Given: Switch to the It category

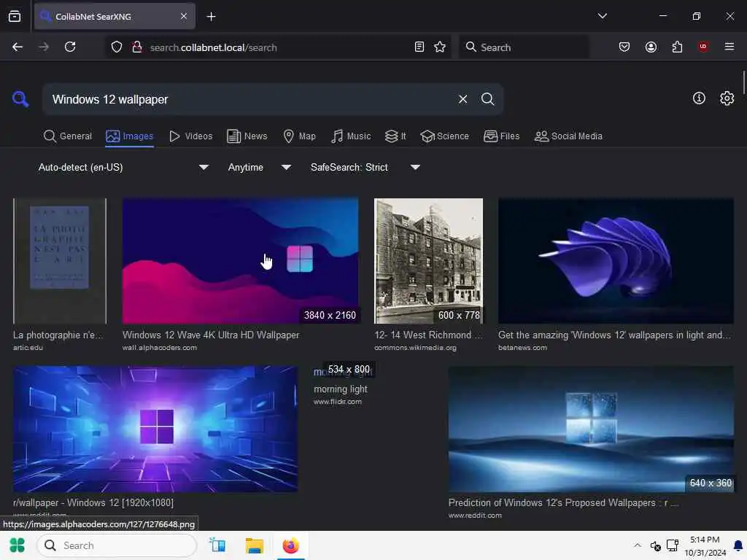Looking at the screenshot, I should (395, 136).
